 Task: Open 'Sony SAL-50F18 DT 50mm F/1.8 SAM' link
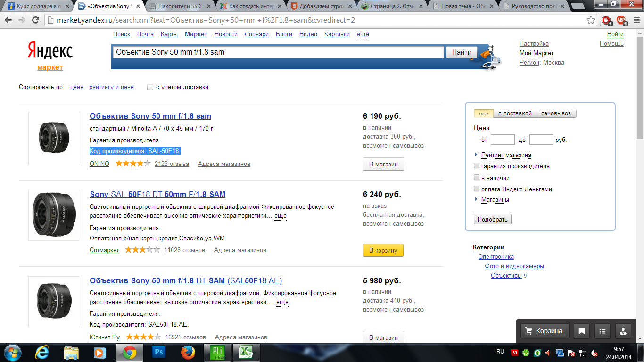coord(157,194)
